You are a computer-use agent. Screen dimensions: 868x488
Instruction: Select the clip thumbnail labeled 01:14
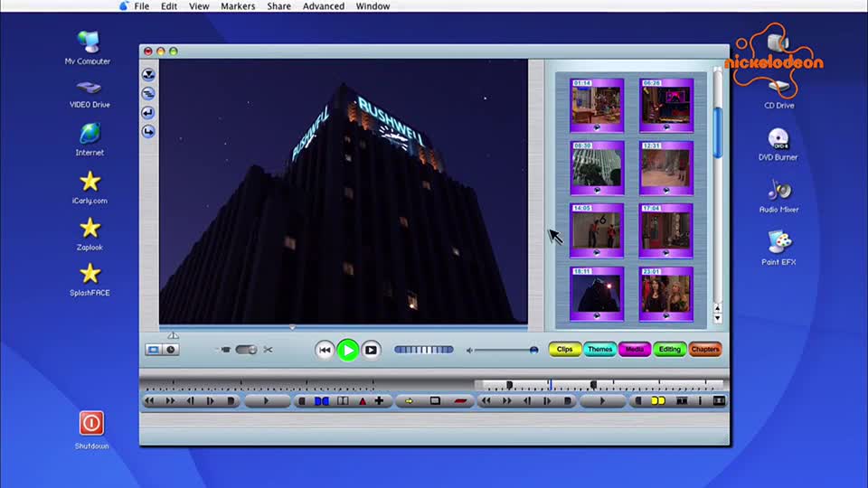[597, 106]
